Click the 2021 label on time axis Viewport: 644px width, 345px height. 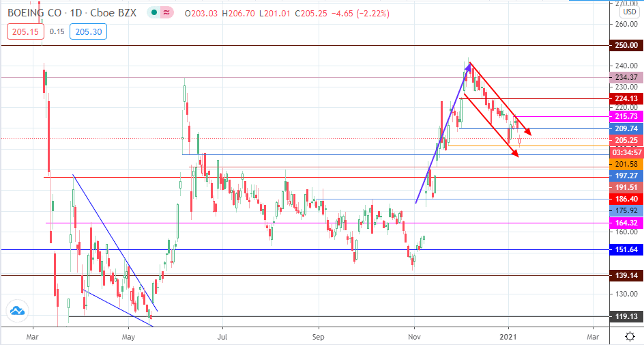pyautogui.click(x=508, y=337)
